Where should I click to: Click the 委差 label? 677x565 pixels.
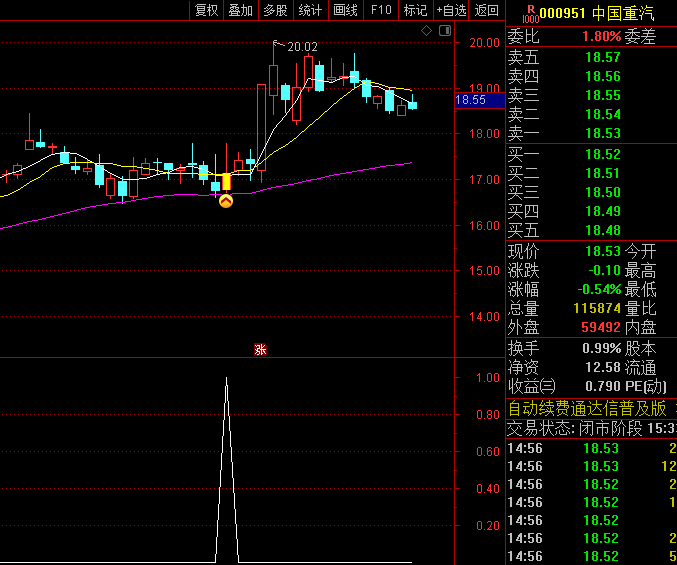(640, 36)
